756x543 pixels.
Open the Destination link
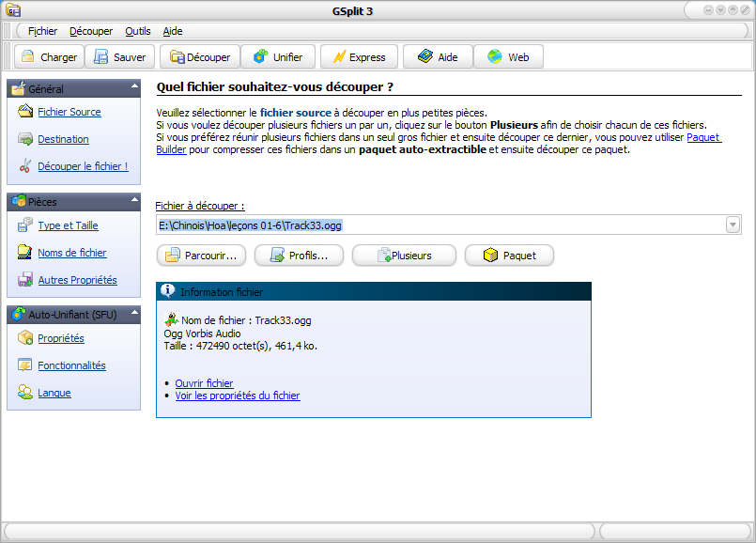point(63,139)
